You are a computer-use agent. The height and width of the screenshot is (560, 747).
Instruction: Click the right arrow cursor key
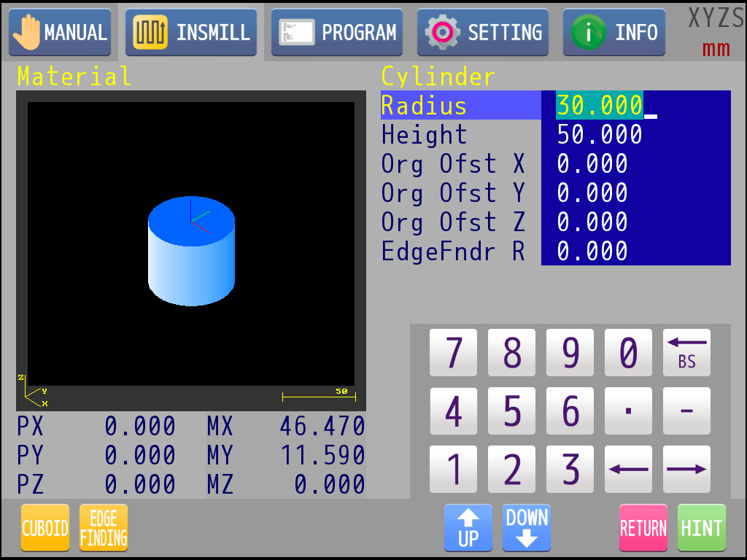pyautogui.click(x=686, y=469)
